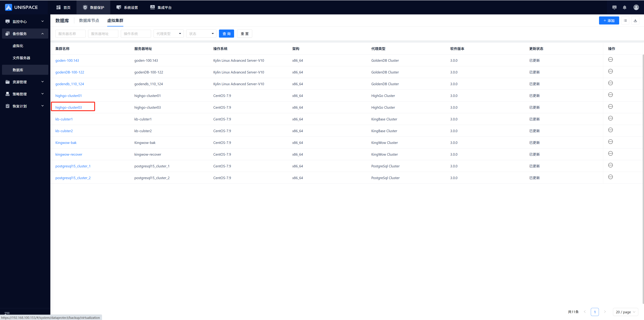Focus the 服务器名称 input field
This screenshot has height=320, width=644.
pyautogui.click(x=70, y=34)
